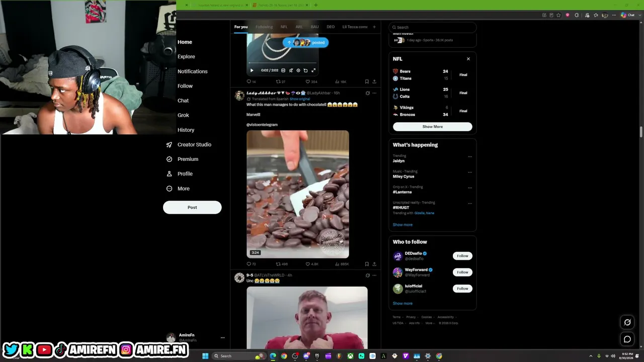Image resolution: width=644 pixels, height=362 pixels.
Task: Show more accounts to follow
Action: (403, 303)
